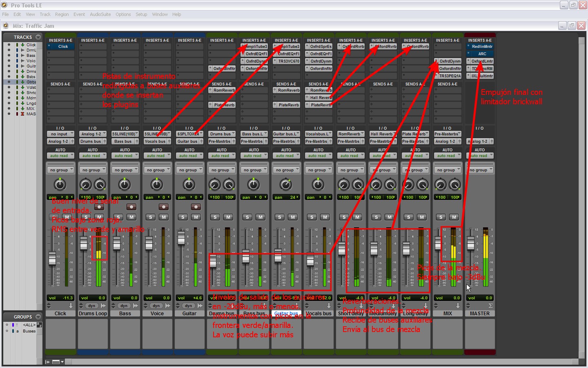Click the output window icon on the MIX track

[458, 306]
